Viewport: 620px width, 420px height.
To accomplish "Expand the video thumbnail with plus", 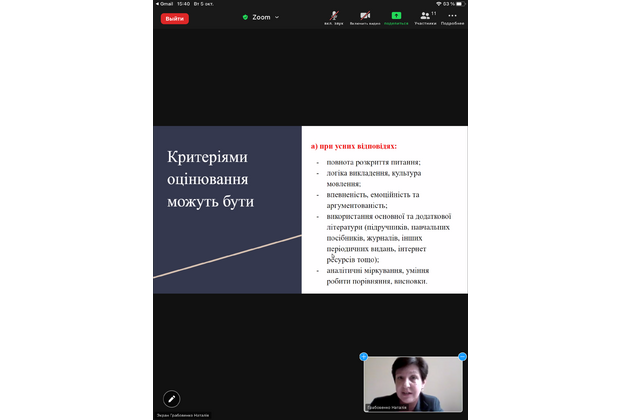I will pyautogui.click(x=364, y=356).
